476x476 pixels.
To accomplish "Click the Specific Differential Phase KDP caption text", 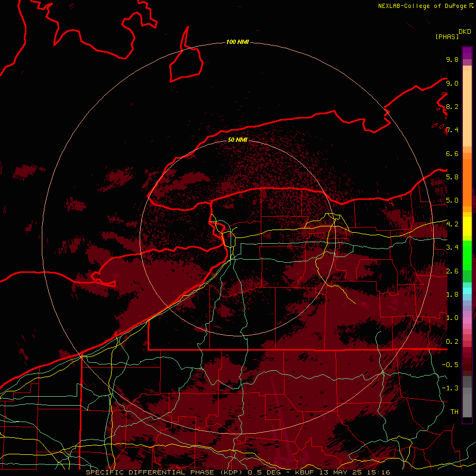I will point(237,472).
